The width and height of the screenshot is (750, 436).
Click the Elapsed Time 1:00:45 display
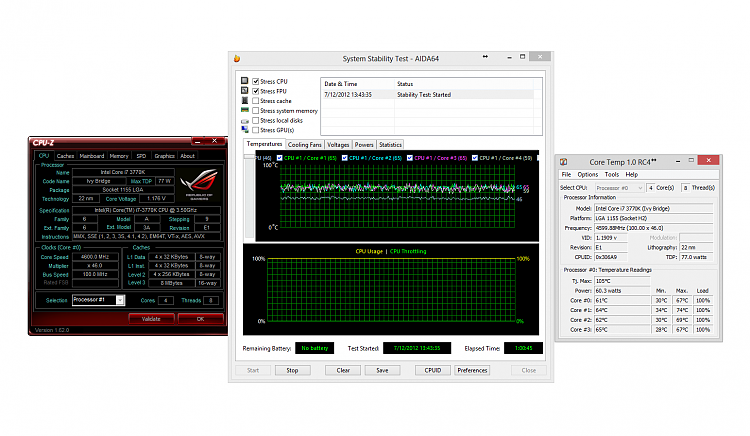tap(523, 348)
